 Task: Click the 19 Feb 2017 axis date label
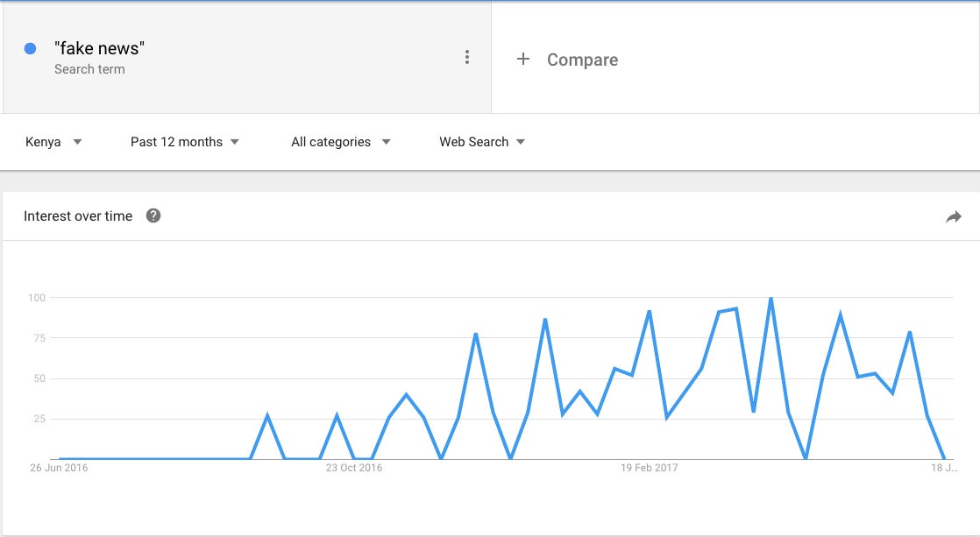[649, 468]
